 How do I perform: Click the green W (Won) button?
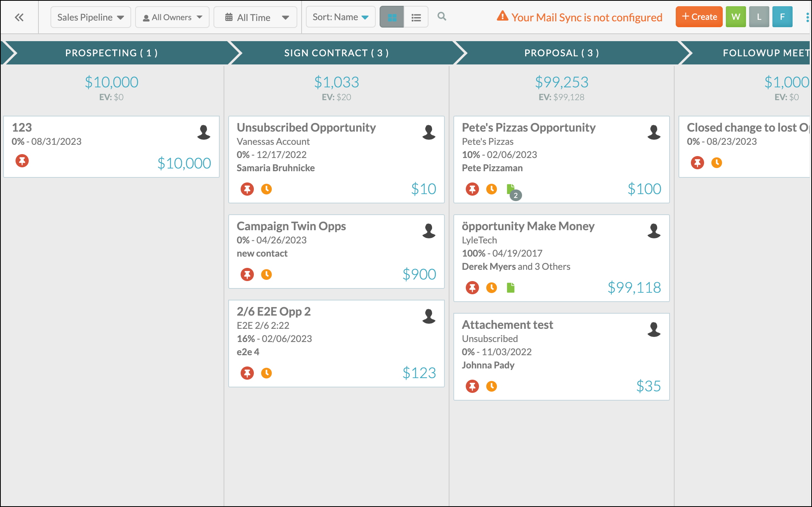(736, 17)
